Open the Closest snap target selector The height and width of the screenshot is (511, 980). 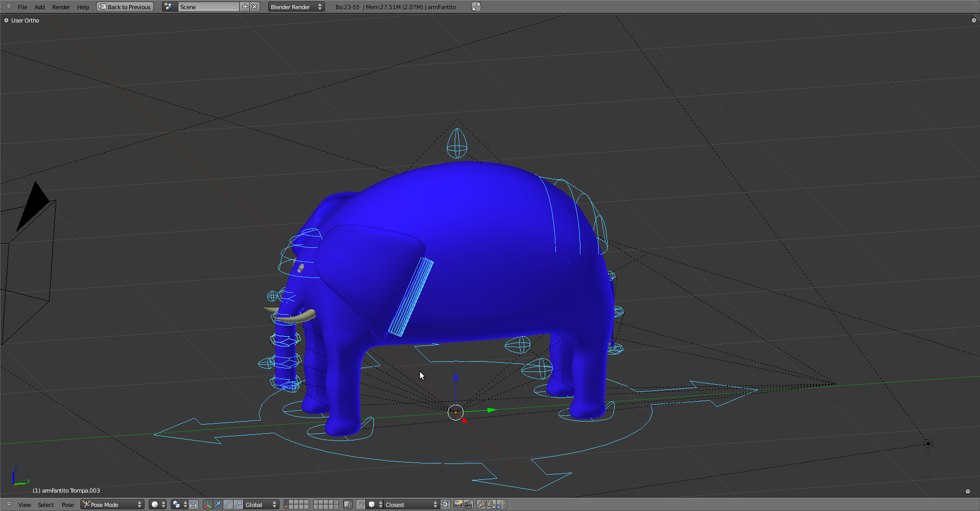click(x=410, y=504)
